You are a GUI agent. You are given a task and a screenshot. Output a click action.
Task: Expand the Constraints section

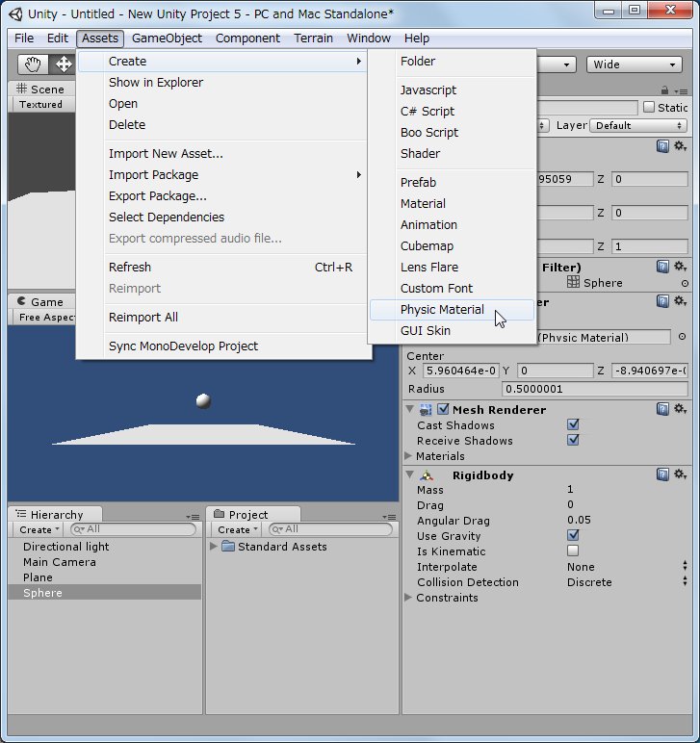click(x=408, y=598)
